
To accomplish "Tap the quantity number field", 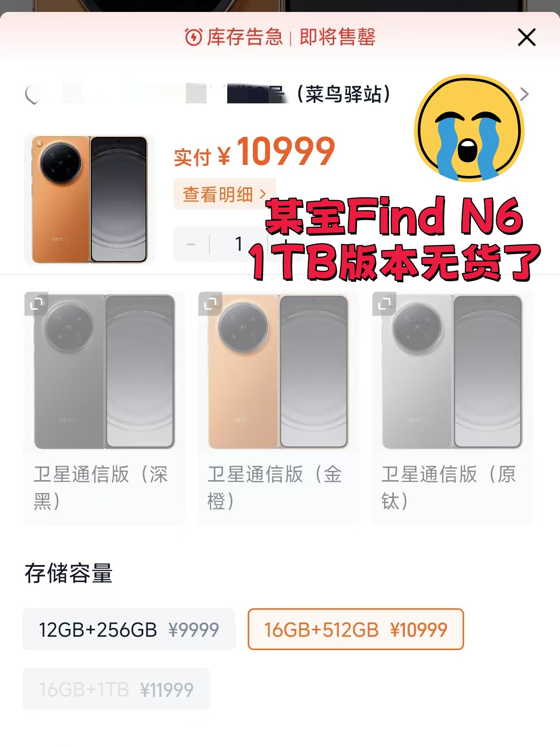I will click(239, 244).
